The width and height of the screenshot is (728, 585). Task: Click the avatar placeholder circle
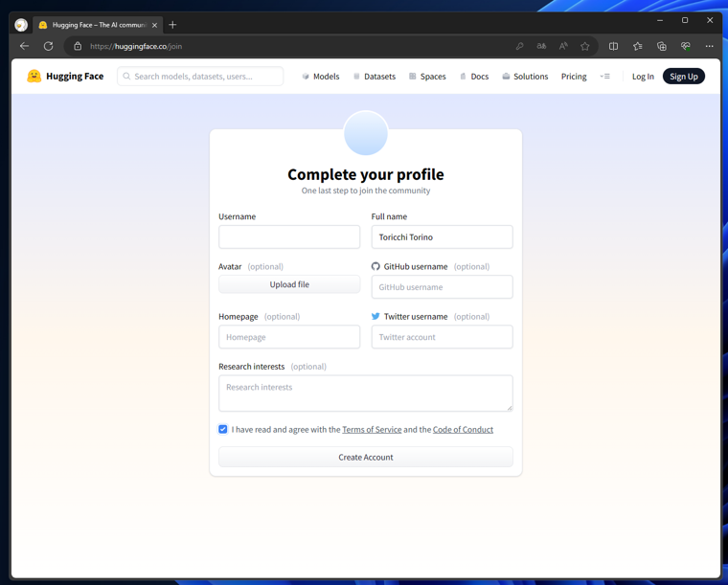(x=366, y=133)
